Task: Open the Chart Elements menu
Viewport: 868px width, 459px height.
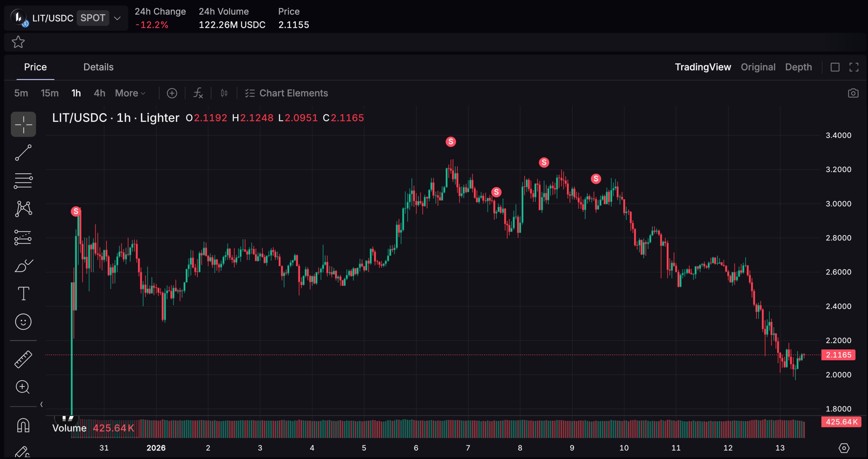Action: 287,93
